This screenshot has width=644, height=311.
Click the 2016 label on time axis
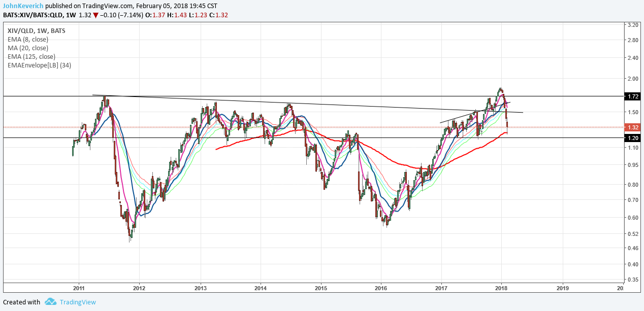[x=381, y=287]
